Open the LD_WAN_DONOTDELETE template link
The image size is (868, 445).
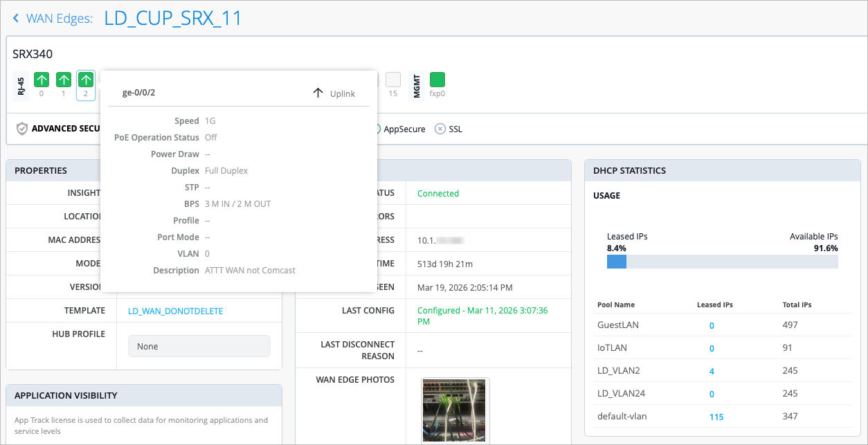pos(176,311)
